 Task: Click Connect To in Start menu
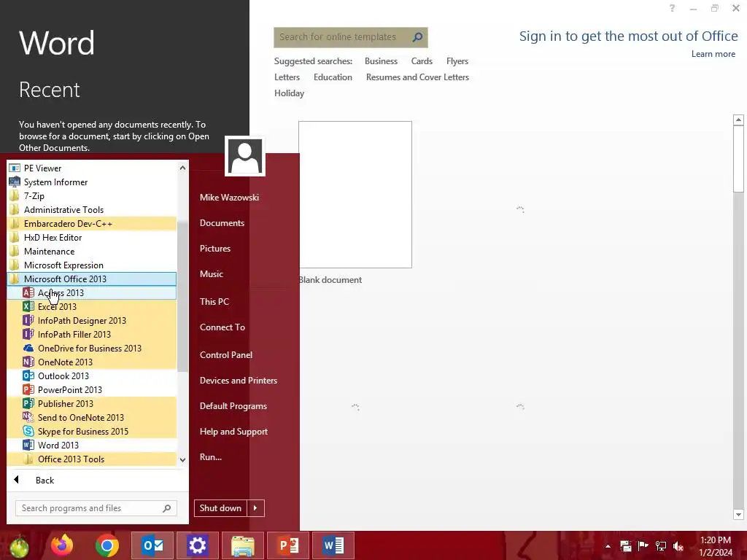point(222,327)
